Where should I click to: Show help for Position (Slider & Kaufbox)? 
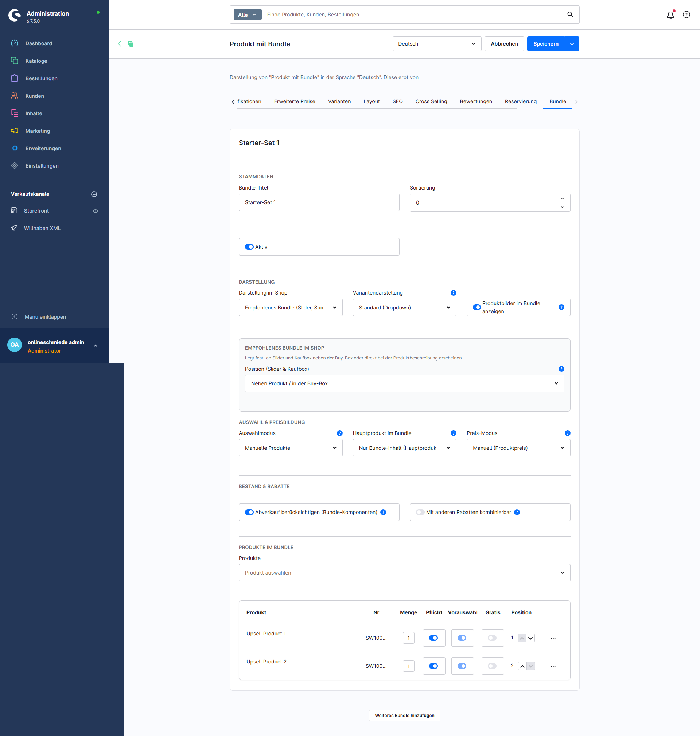click(561, 369)
